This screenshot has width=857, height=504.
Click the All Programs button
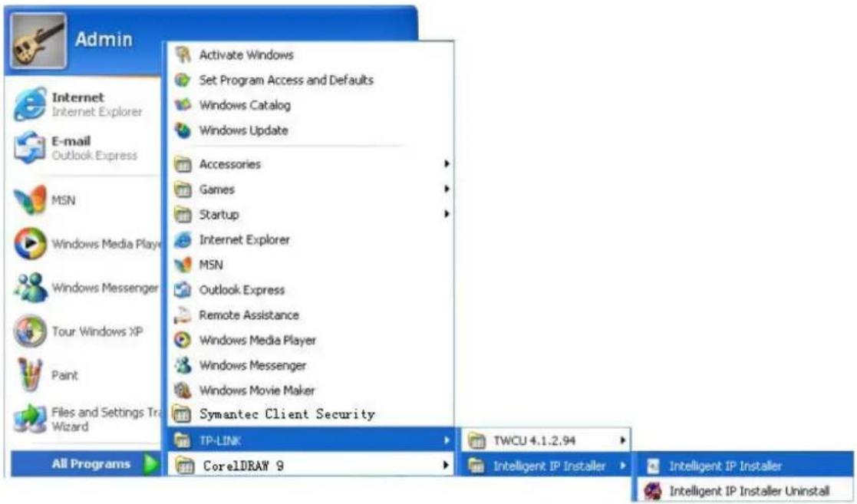point(86,464)
